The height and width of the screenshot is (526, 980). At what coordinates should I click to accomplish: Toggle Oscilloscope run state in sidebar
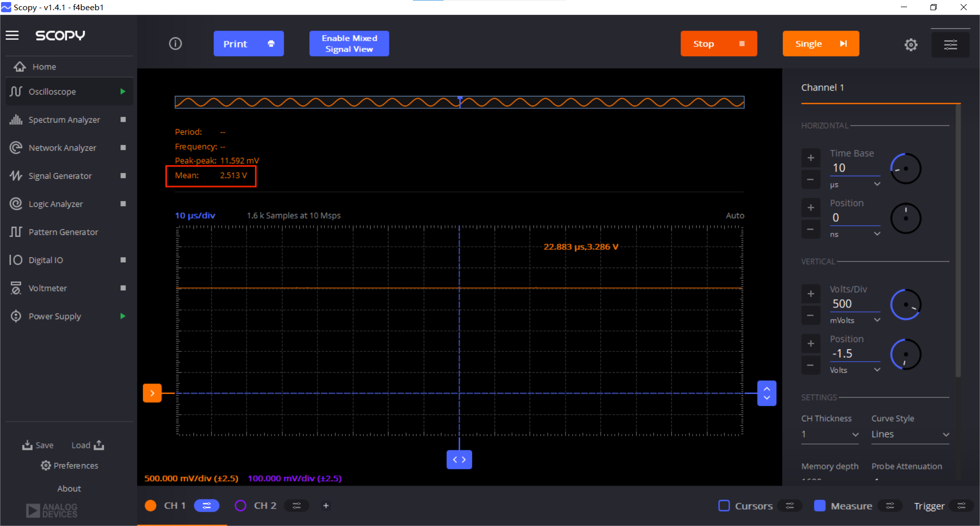click(x=123, y=91)
